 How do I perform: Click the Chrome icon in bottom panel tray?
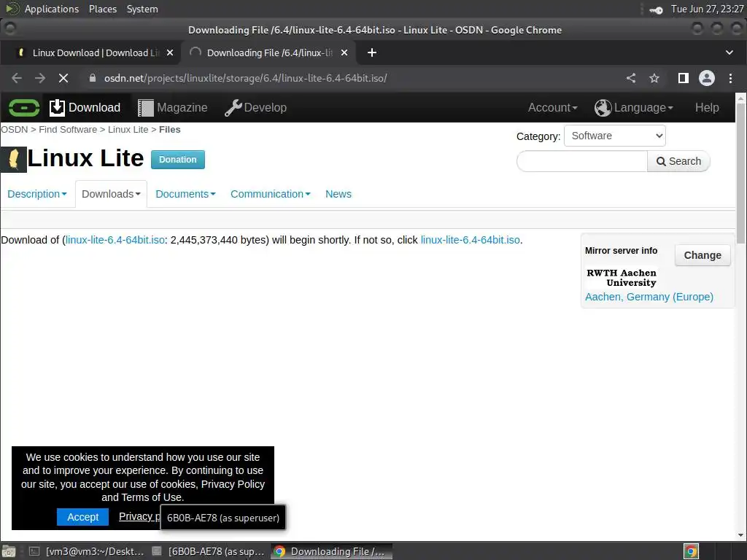coord(691,551)
